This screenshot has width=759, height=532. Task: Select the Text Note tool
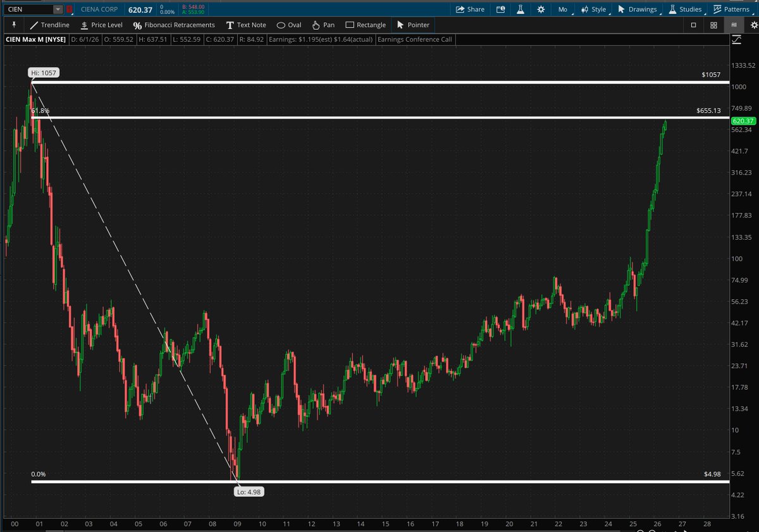[246, 25]
